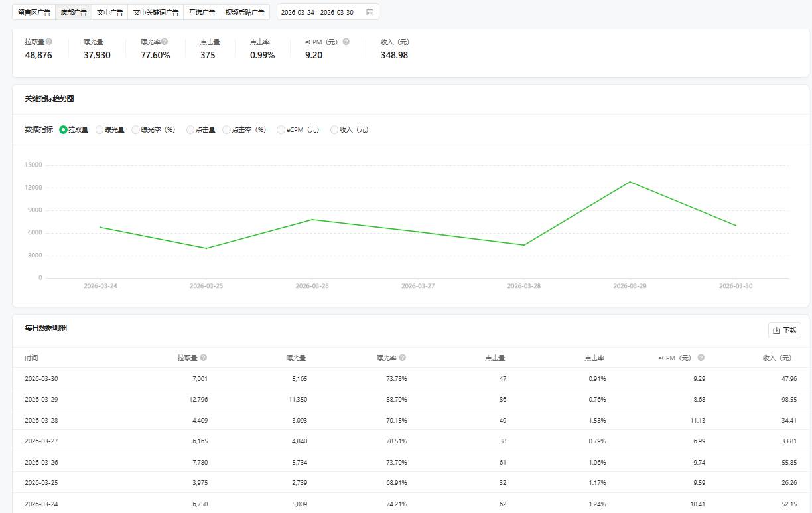Select the eCPM（元）radio option

pos(281,130)
